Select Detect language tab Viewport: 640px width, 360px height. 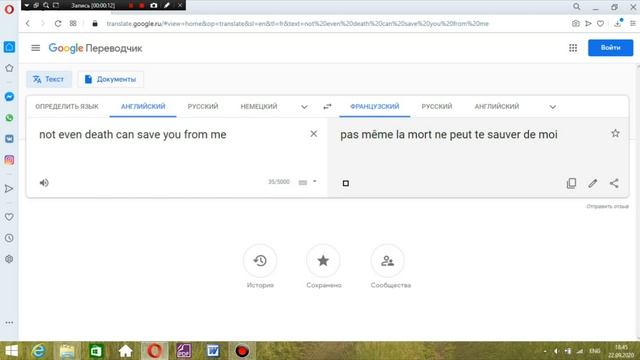point(67,107)
